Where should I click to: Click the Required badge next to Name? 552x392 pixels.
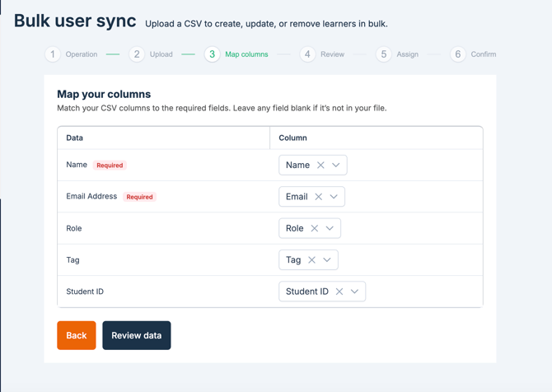pos(110,166)
